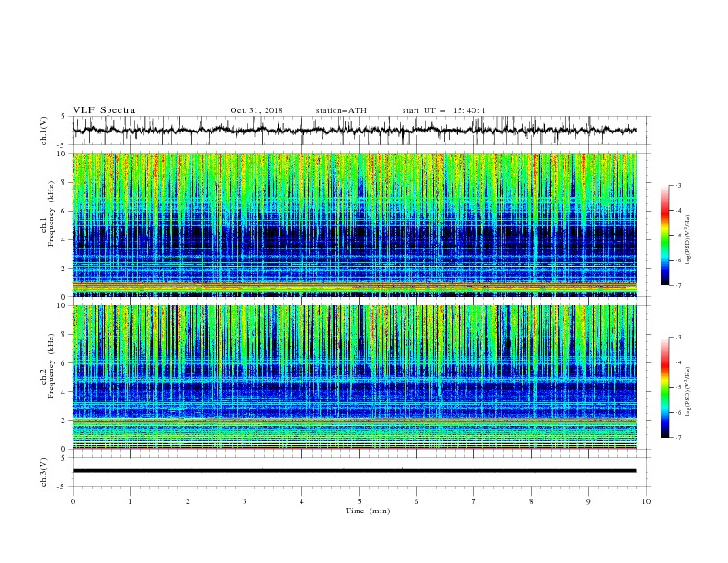Click the log(PSD) label beside ch.2 colorbar
This screenshot has width=728, height=563.
688,391
